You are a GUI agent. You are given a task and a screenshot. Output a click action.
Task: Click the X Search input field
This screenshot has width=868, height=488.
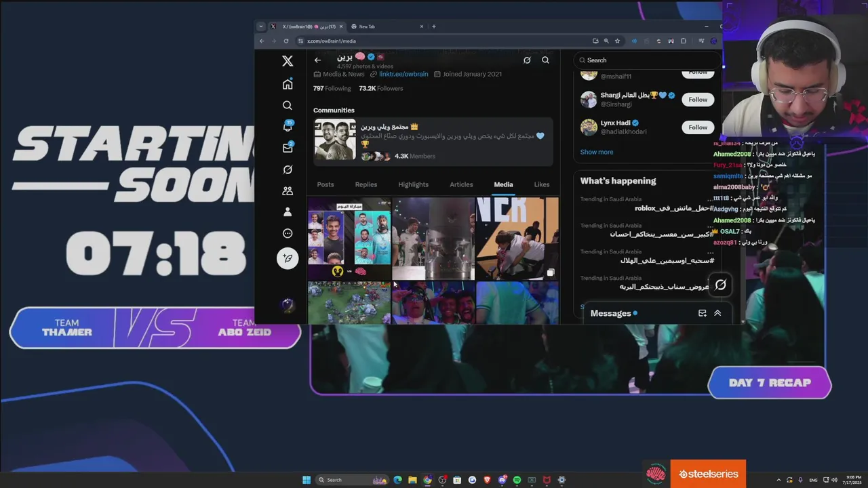click(648, 60)
